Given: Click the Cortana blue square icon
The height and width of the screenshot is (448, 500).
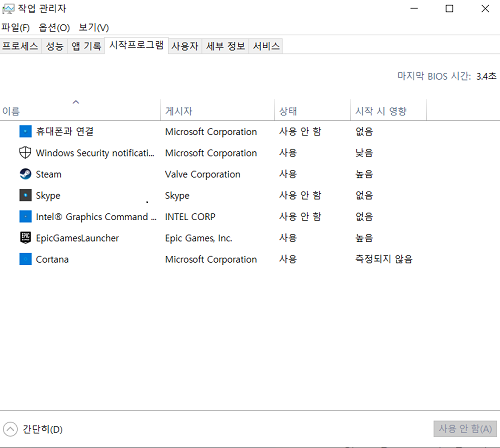Looking at the screenshot, I should coord(25,259).
